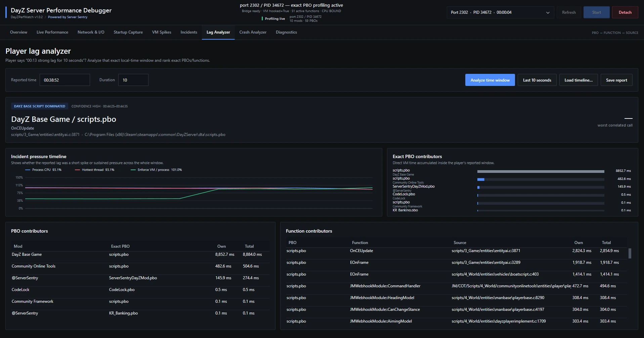Image resolution: width=644 pixels, height=338 pixels.
Task: Select the VM Spikes tab
Action: coord(162,32)
